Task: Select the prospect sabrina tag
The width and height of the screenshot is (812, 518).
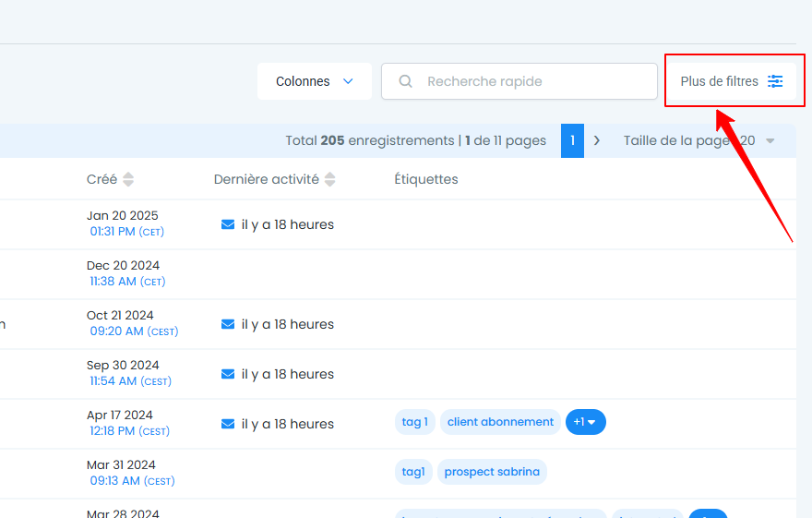Action: coord(492,472)
